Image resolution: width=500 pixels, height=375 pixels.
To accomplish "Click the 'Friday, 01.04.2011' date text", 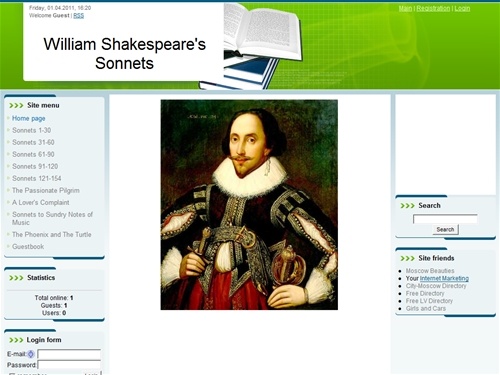I will pyautogui.click(x=52, y=8).
